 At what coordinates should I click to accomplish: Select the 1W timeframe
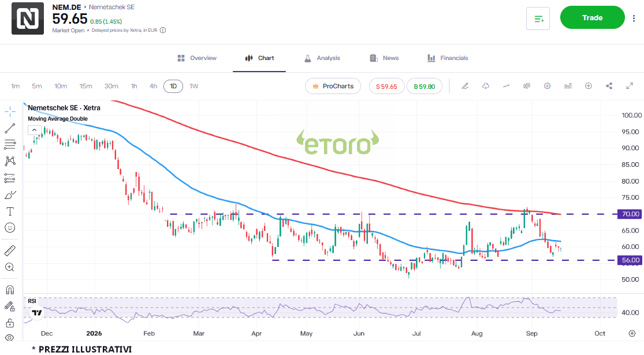(194, 86)
